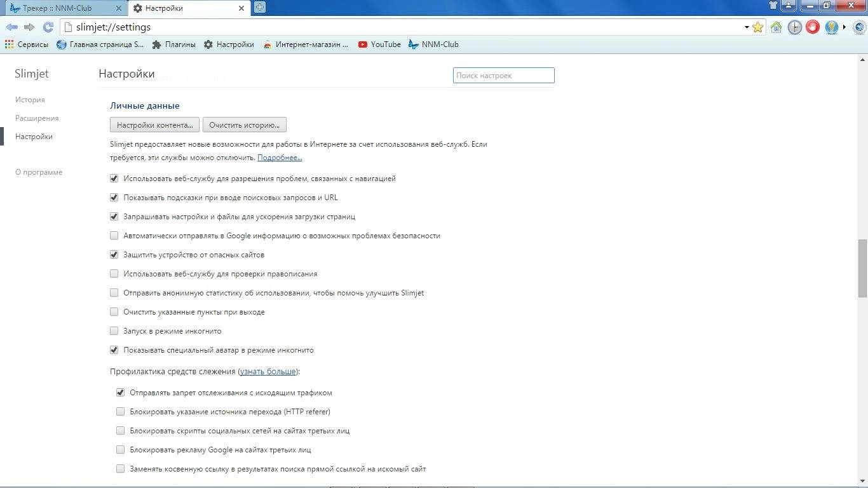Expand hidden toolbar buttons arrow
The height and width of the screenshot is (488, 868).
click(844, 27)
